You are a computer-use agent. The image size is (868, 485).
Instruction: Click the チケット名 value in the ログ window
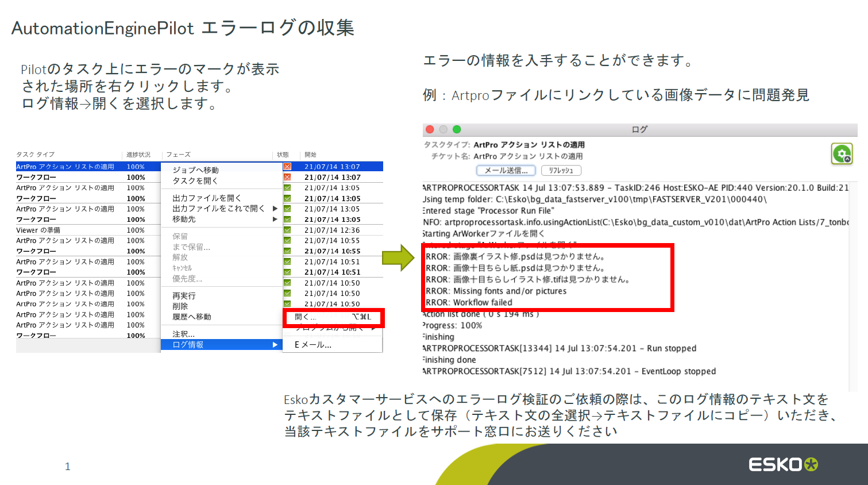528,156
